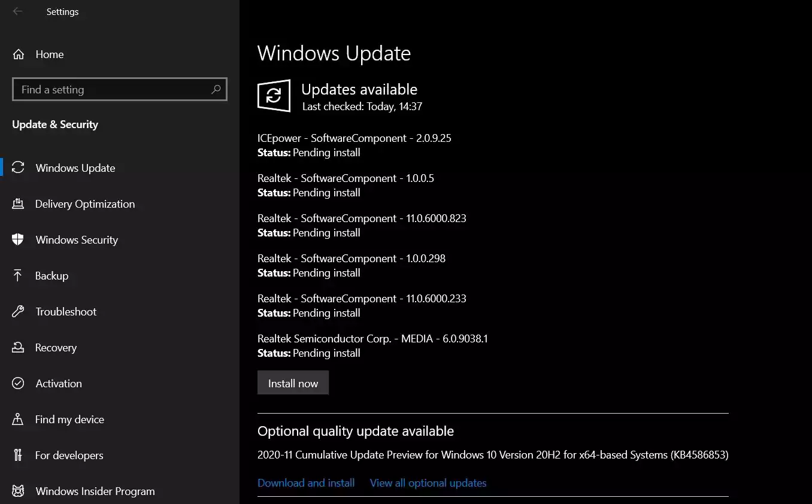Click the Update & Security heading

[x=55, y=125]
